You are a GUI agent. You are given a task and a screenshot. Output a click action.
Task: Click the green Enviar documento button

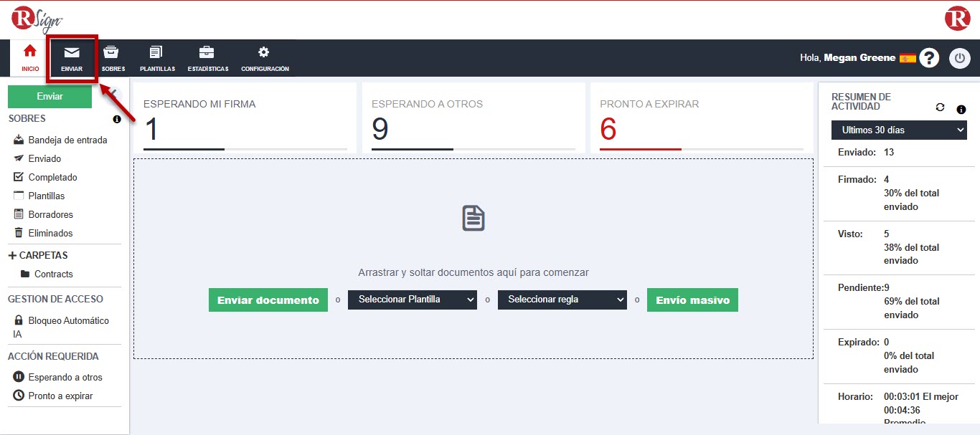[268, 300]
